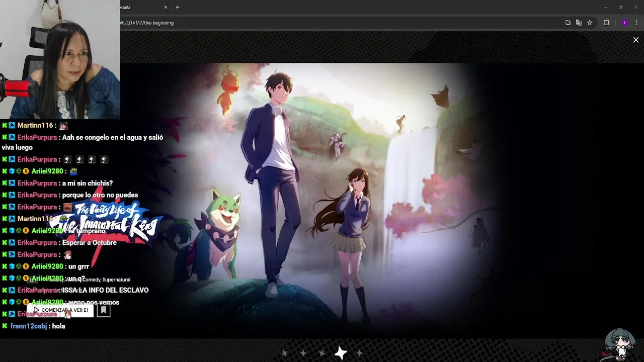Click the browser address bar URL
Image resolution: width=644 pixels, height=362 pixels.
[146, 23]
